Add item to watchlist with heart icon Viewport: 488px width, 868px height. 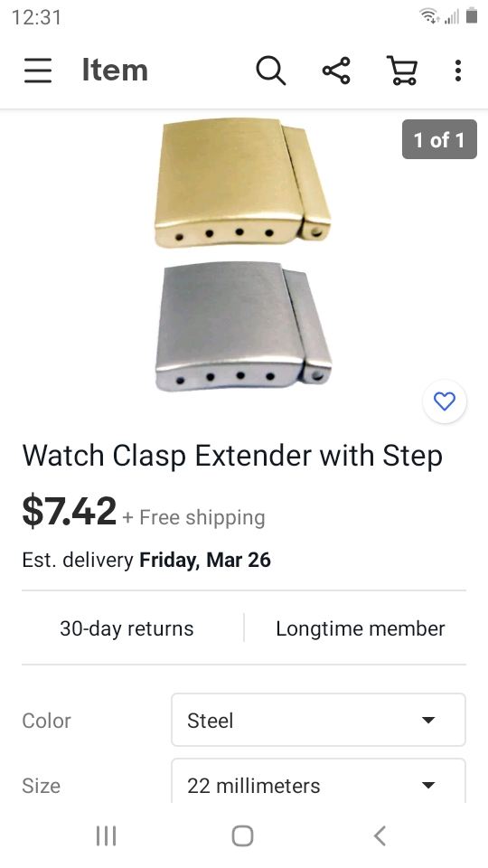[445, 401]
